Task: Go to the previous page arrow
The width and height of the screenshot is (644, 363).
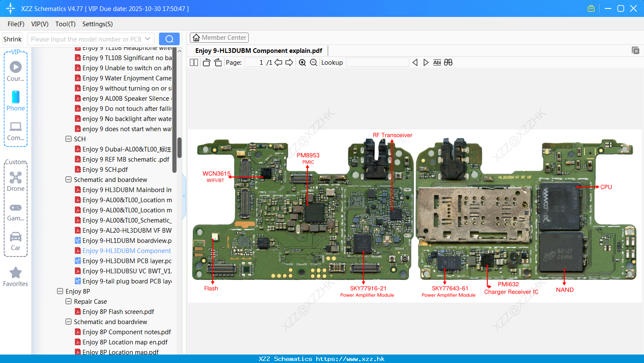Action: click(278, 63)
